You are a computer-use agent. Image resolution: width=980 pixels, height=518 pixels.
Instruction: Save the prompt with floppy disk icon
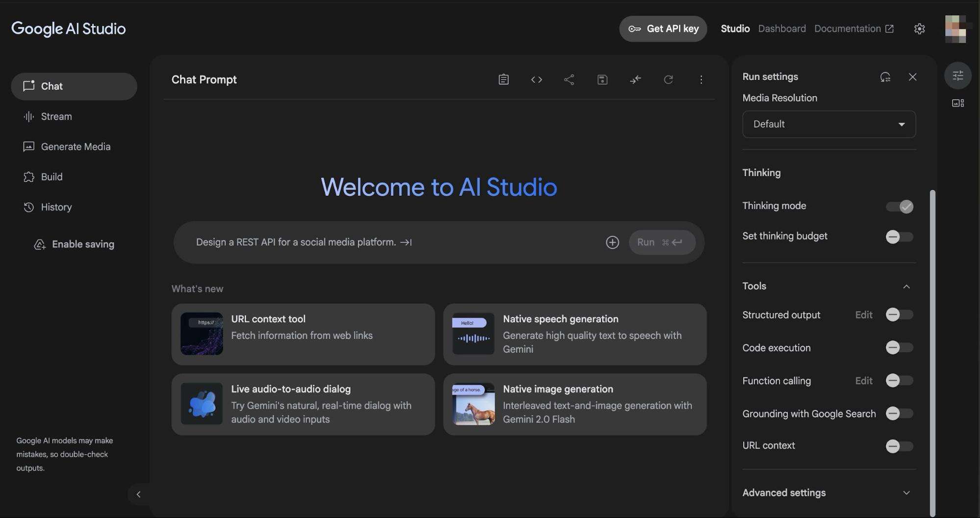click(603, 79)
